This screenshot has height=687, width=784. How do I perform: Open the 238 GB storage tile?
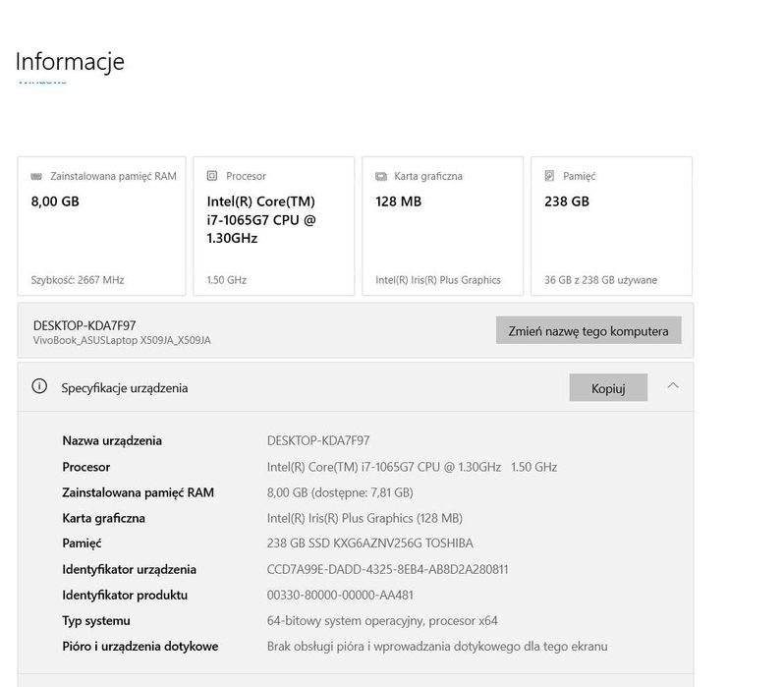coord(611,226)
